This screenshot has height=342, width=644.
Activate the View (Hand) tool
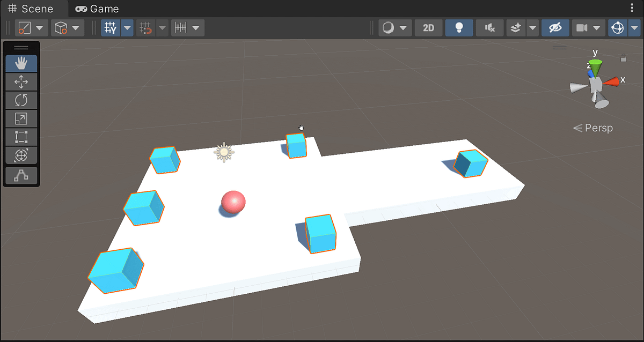click(x=21, y=63)
